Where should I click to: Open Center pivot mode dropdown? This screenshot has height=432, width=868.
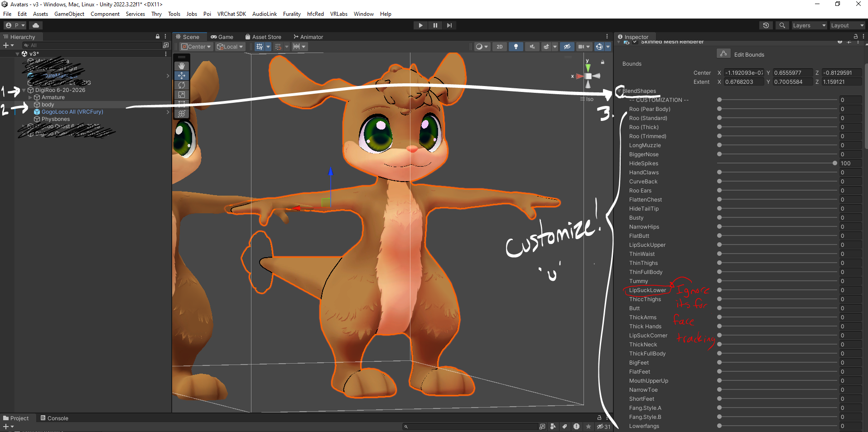point(196,47)
